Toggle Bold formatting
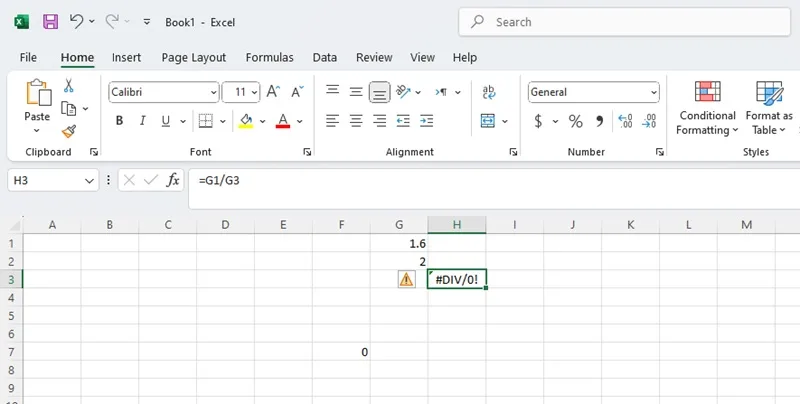800x404 pixels. (119, 121)
